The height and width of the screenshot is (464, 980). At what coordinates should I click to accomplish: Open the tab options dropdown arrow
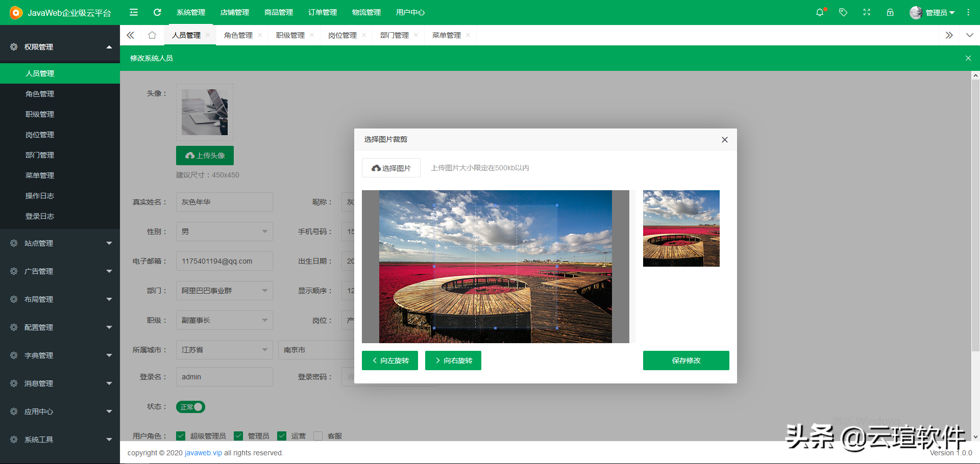click(970, 35)
